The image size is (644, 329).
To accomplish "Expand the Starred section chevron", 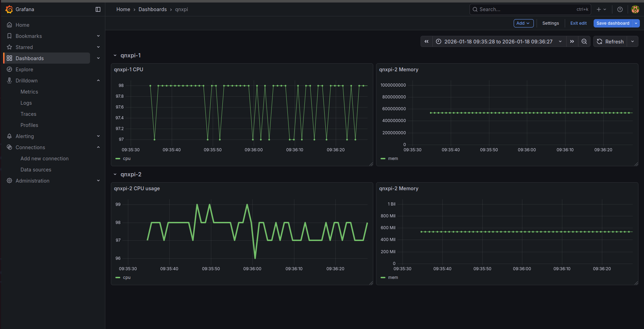I will pyautogui.click(x=98, y=47).
